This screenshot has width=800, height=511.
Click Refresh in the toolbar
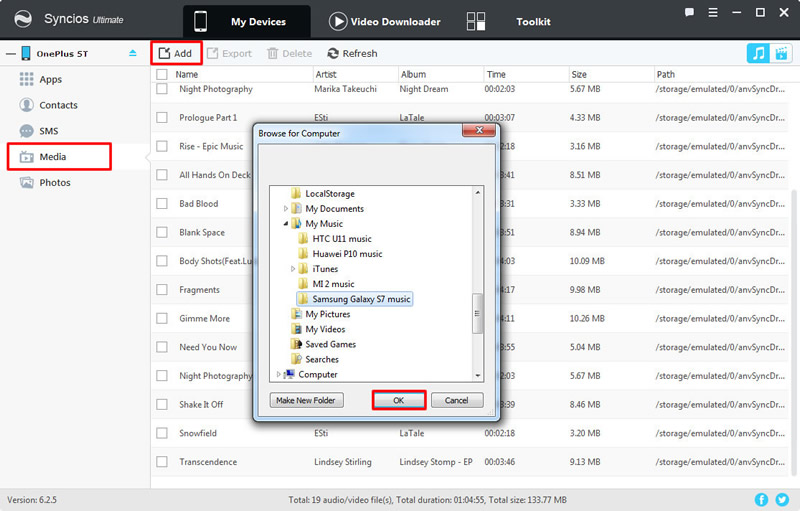coord(353,54)
